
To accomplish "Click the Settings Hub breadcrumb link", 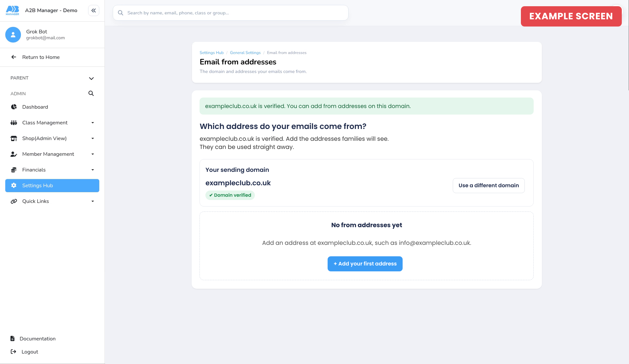I will (x=212, y=53).
